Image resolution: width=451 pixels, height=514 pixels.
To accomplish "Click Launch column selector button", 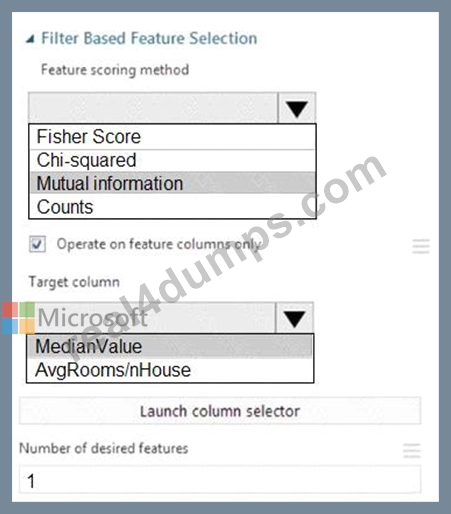I will coord(220,411).
